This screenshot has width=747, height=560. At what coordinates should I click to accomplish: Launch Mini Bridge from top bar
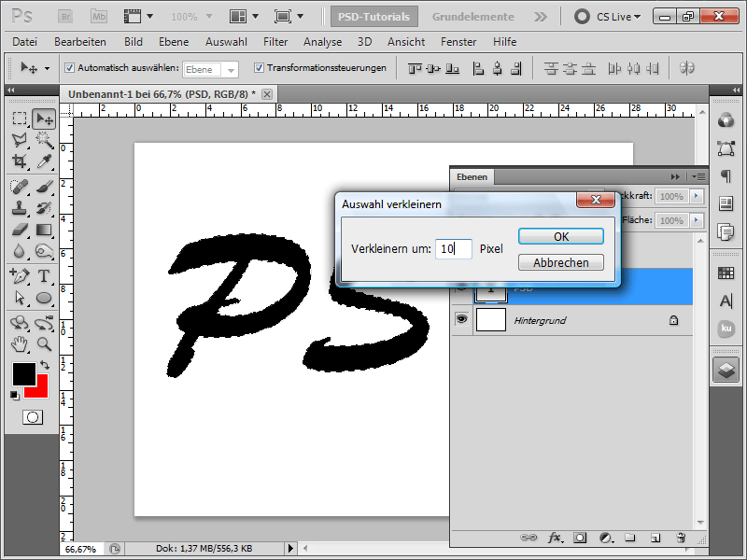99,17
